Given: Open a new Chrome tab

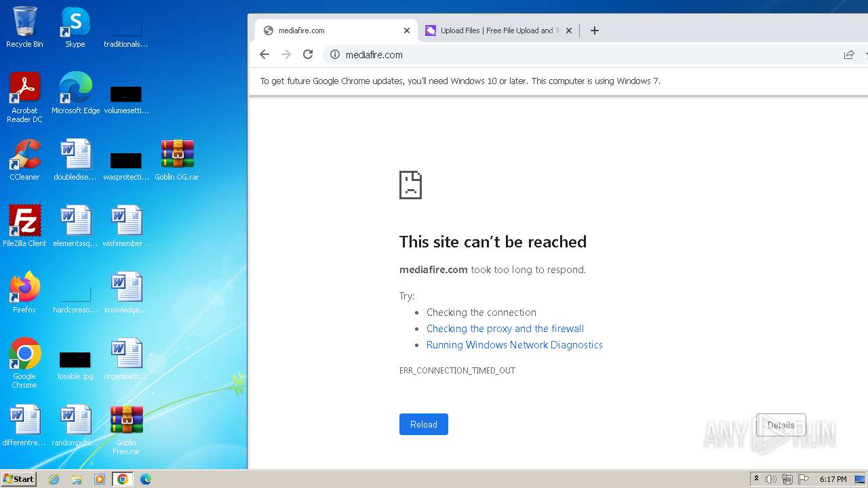Looking at the screenshot, I should [x=595, y=30].
